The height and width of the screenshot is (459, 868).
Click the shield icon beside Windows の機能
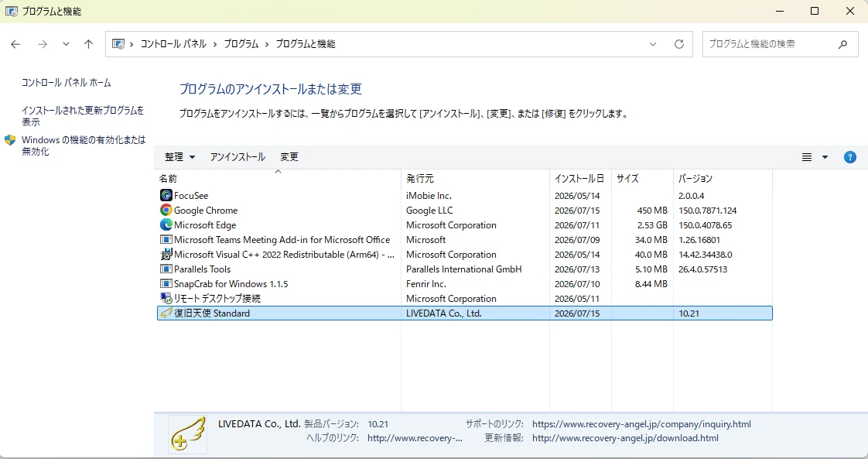10,140
